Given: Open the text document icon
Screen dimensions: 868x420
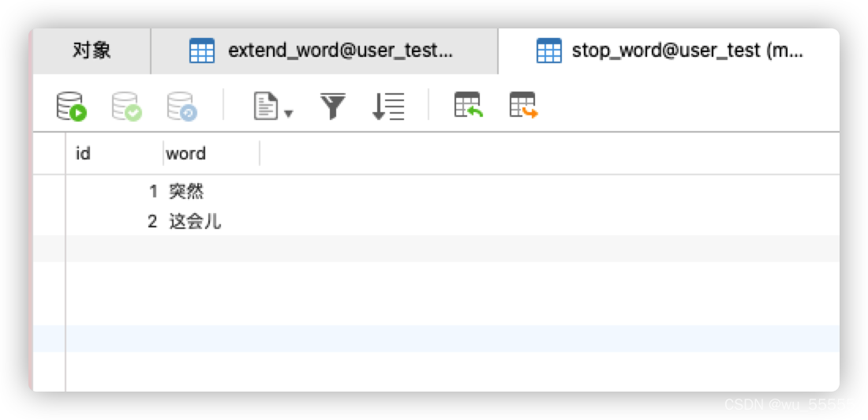Looking at the screenshot, I should coord(266,106).
